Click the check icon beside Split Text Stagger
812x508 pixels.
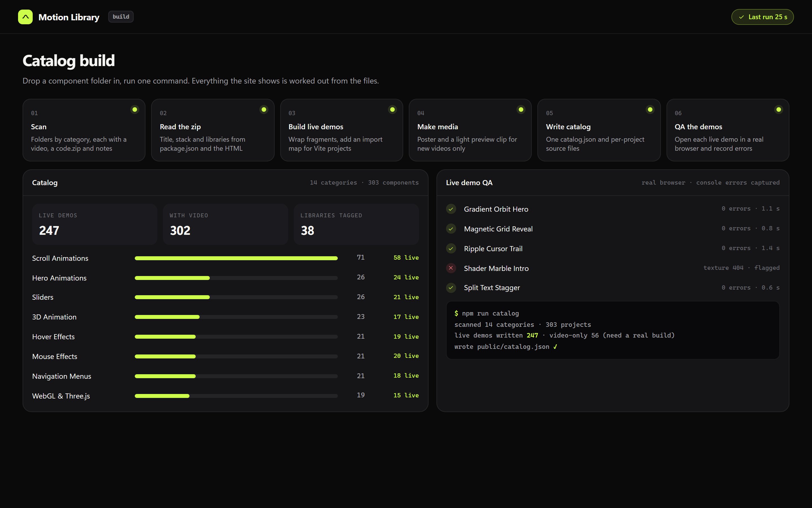[x=451, y=288]
